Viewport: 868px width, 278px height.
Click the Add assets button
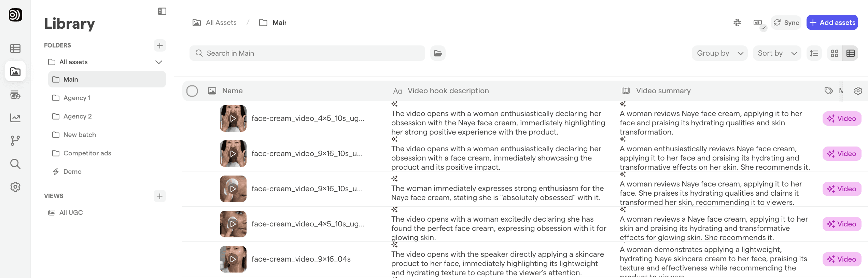click(832, 23)
